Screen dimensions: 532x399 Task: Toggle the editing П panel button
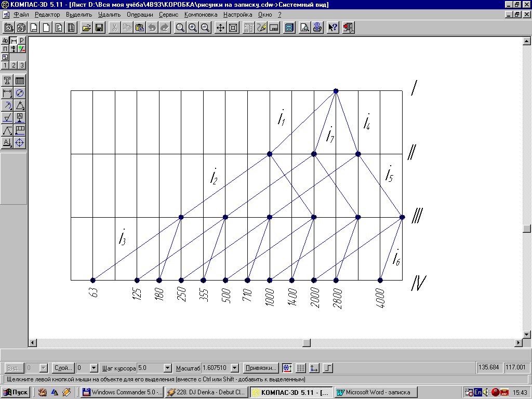pos(5,49)
